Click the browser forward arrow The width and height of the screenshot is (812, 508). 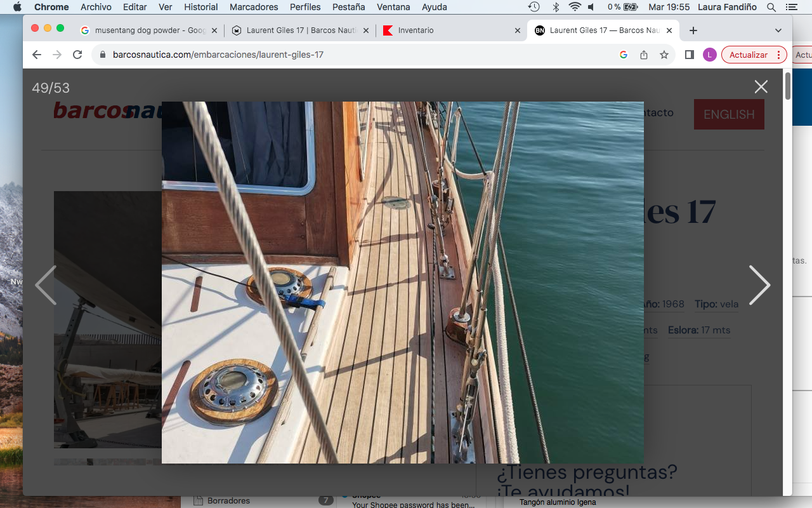pos(57,55)
